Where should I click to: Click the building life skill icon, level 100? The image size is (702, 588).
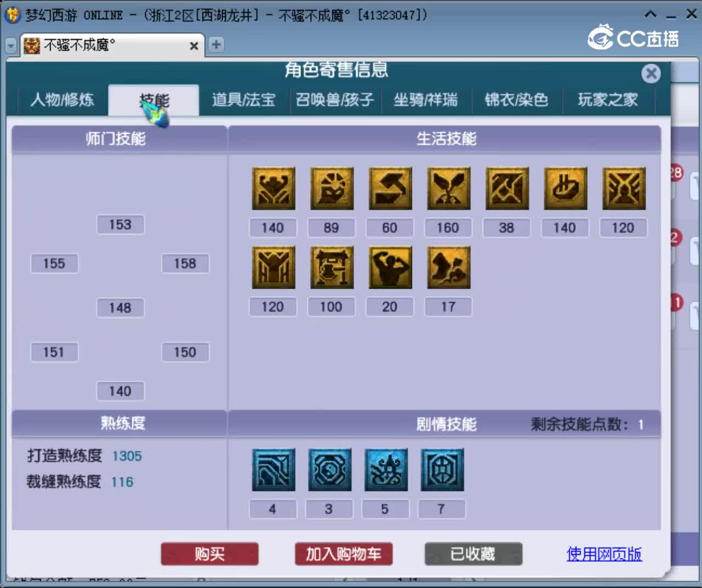(x=332, y=267)
